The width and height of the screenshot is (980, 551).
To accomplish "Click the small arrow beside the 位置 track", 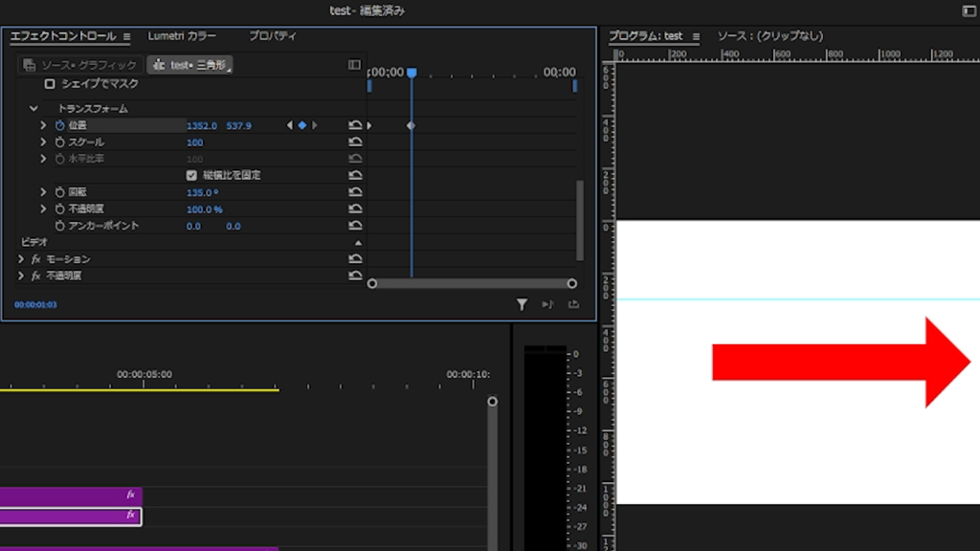I will coord(369,125).
